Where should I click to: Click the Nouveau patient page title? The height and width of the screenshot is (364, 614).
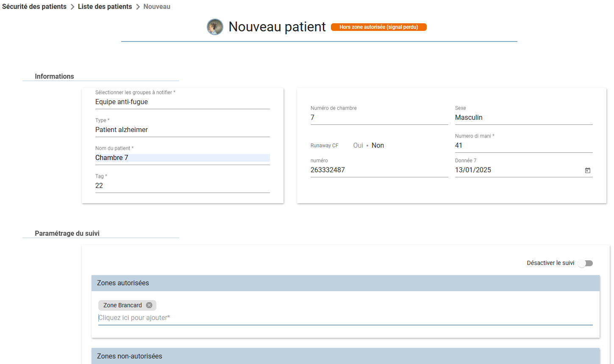(277, 27)
